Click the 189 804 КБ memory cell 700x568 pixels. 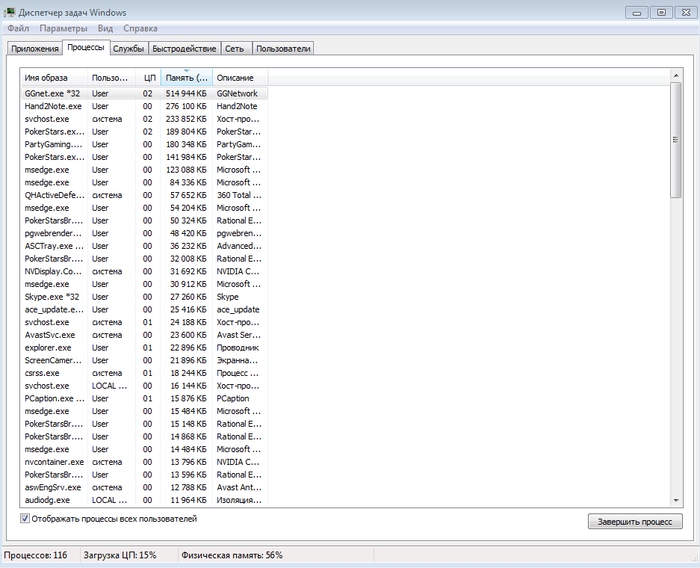click(186, 132)
